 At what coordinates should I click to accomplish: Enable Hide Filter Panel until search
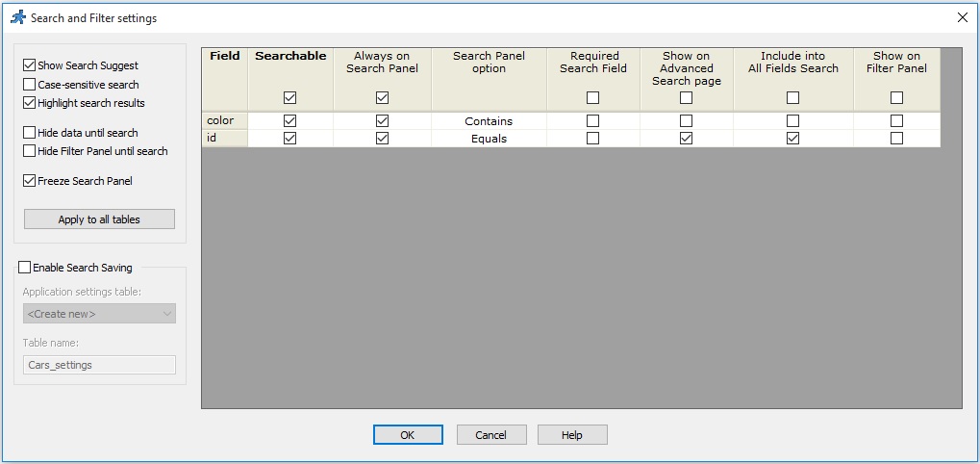pyautogui.click(x=29, y=151)
